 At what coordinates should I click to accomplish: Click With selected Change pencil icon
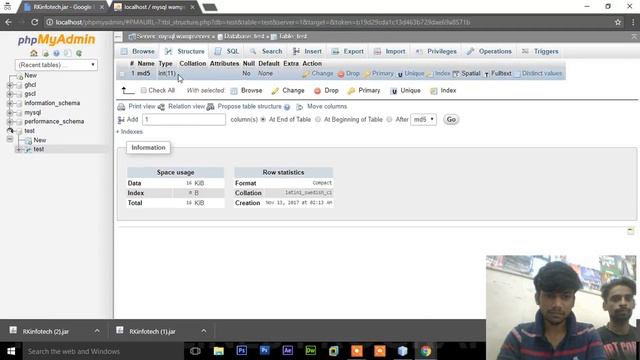click(275, 91)
